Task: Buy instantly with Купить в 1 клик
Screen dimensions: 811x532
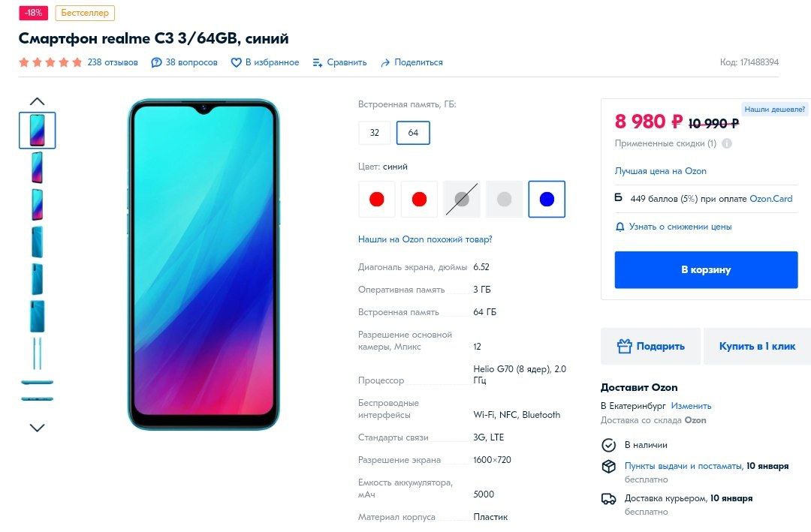Action: click(x=757, y=346)
